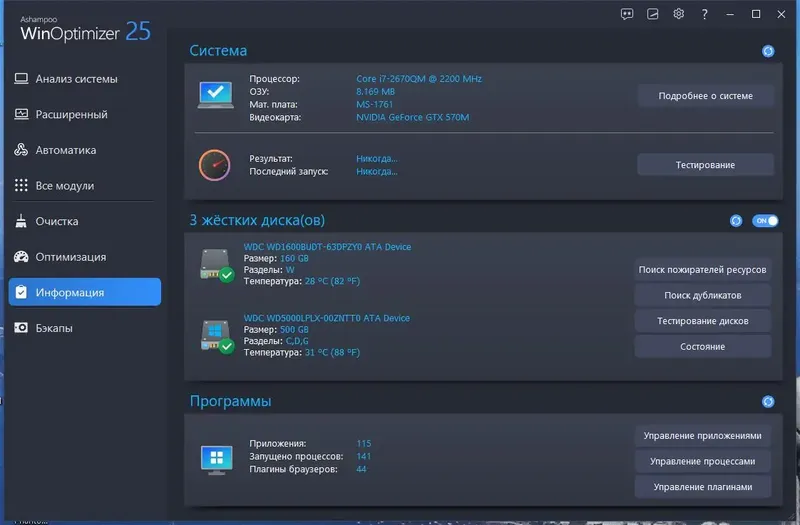Click the Автоматика fan icon

[21, 149]
